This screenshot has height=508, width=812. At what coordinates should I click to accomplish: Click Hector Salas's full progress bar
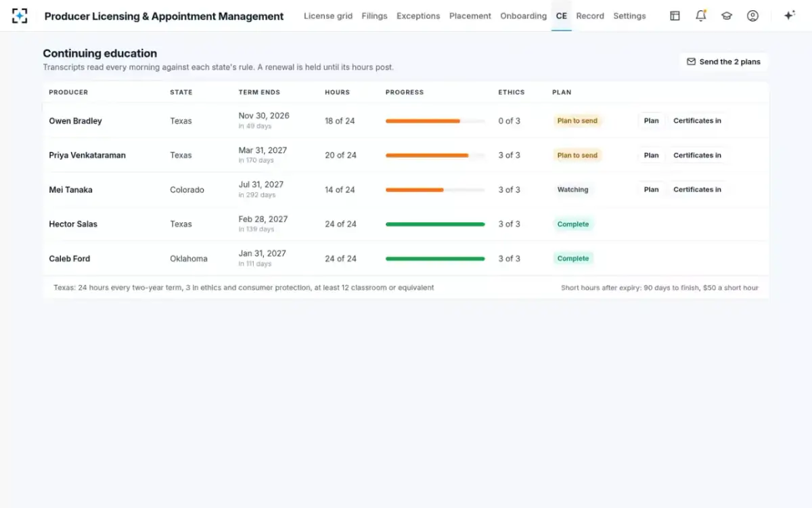[435, 224]
